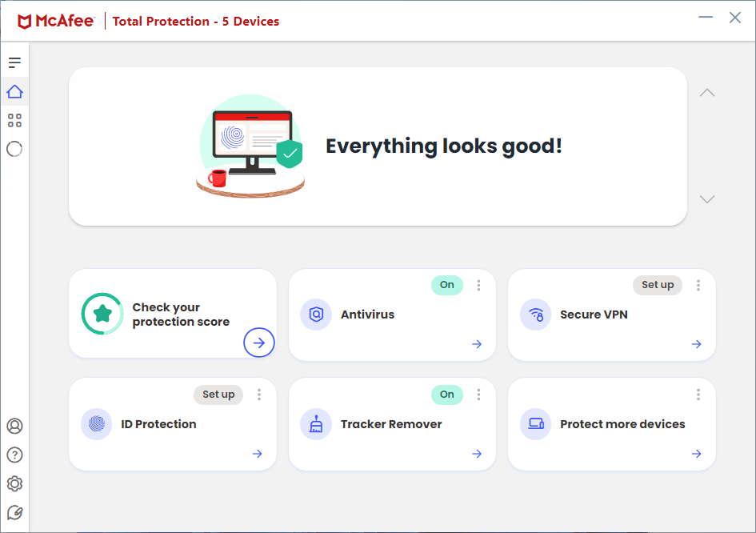The width and height of the screenshot is (756, 533).
Task: Open the apps grid icon in sidebar
Action: click(x=14, y=121)
